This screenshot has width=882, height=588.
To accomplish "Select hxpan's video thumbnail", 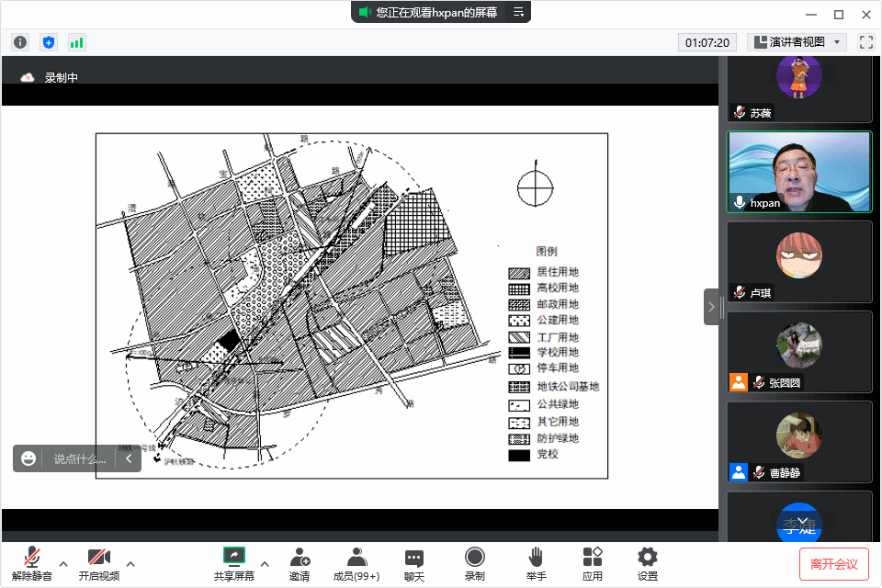I will [798, 172].
